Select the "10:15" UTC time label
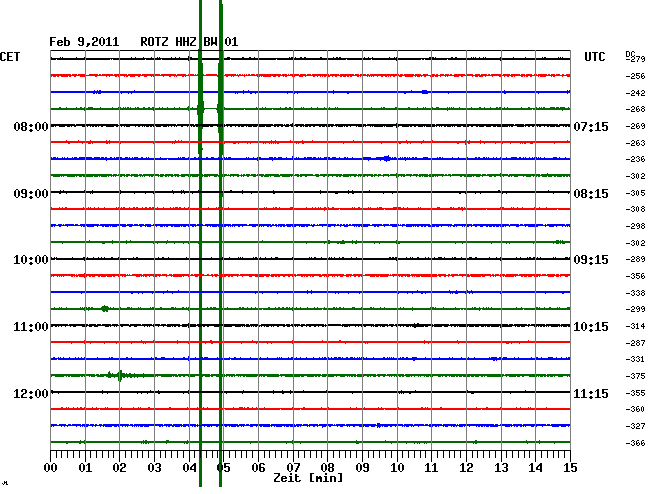 [591, 327]
